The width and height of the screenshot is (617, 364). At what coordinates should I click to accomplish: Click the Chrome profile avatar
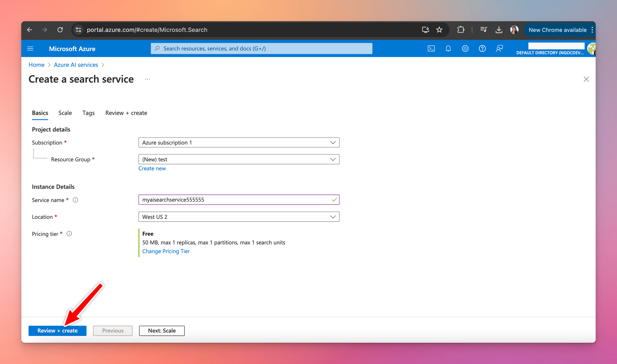[514, 30]
